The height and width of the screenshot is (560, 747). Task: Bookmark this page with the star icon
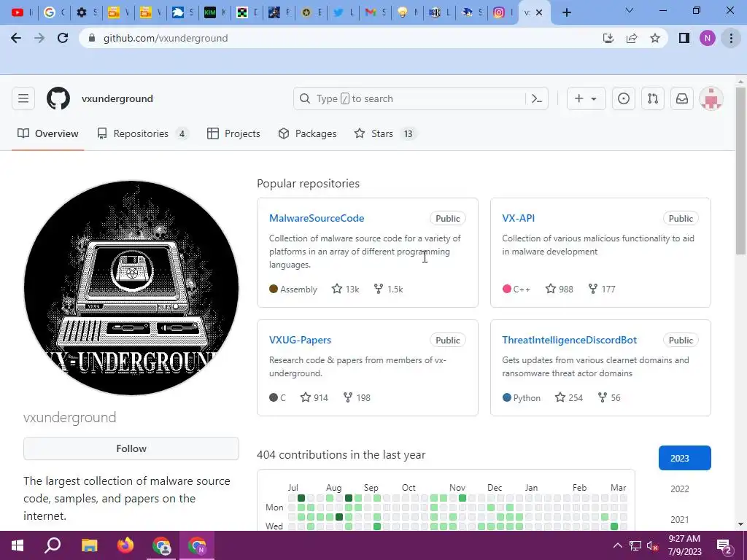click(655, 38)
